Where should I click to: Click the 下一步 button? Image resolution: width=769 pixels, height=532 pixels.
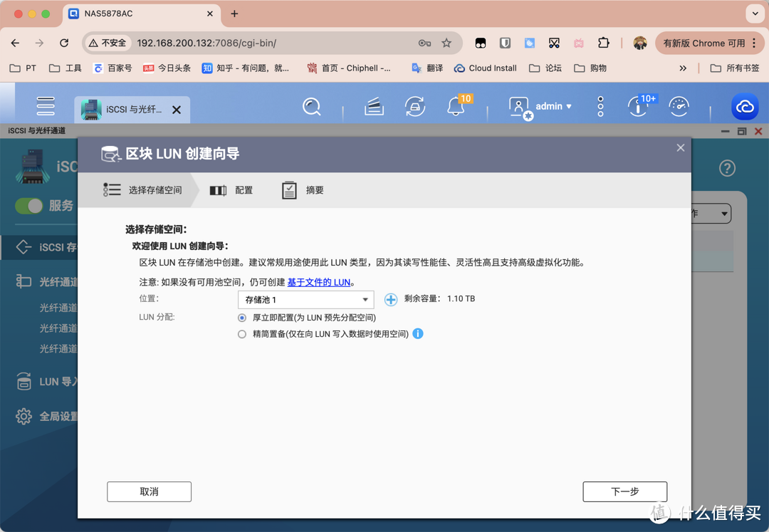[624, 491]
